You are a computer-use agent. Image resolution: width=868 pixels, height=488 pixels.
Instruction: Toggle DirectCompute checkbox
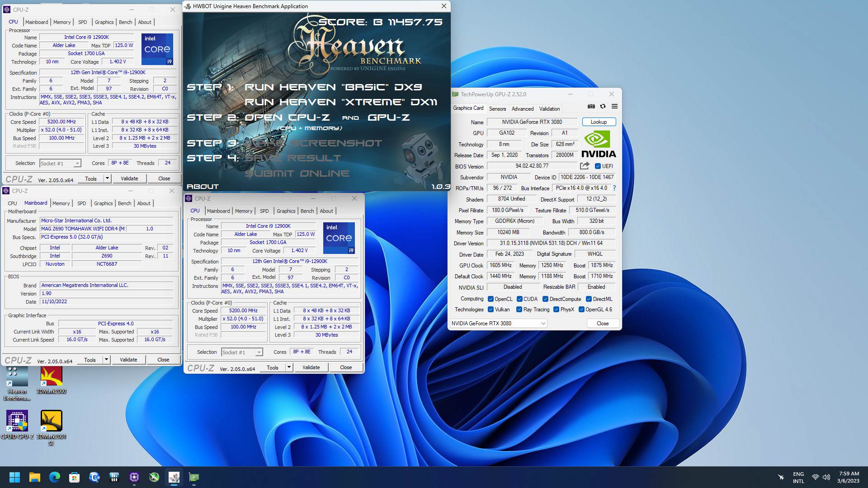545,299
